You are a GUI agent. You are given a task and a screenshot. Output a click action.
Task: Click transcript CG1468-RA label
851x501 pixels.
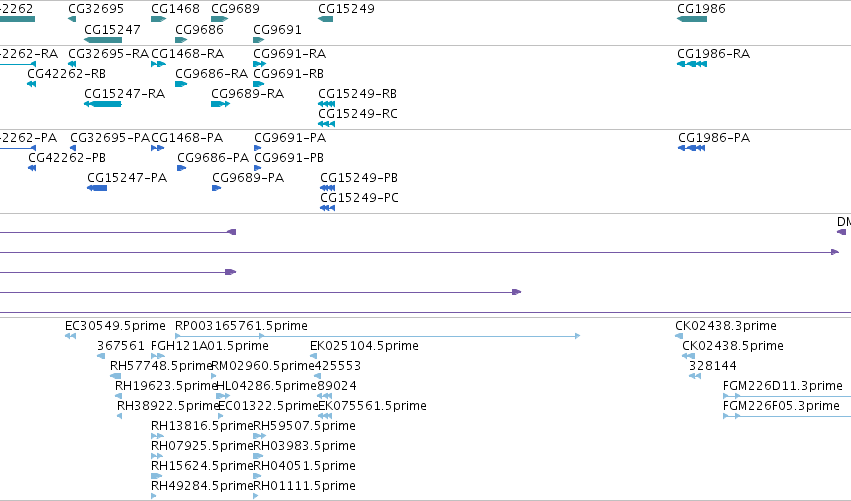(187, 54)
